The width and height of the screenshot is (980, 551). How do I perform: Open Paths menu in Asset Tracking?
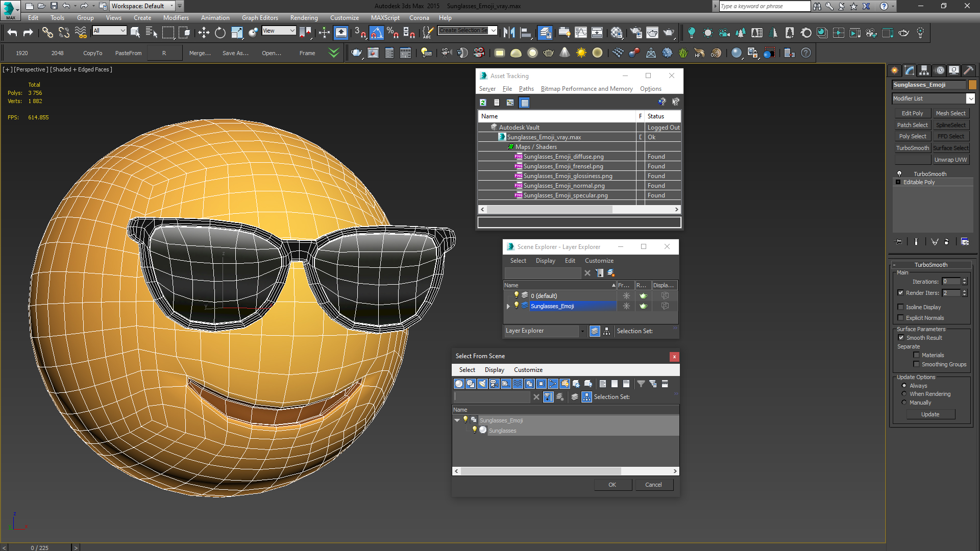pyautogui.click(x=526, y=89)
